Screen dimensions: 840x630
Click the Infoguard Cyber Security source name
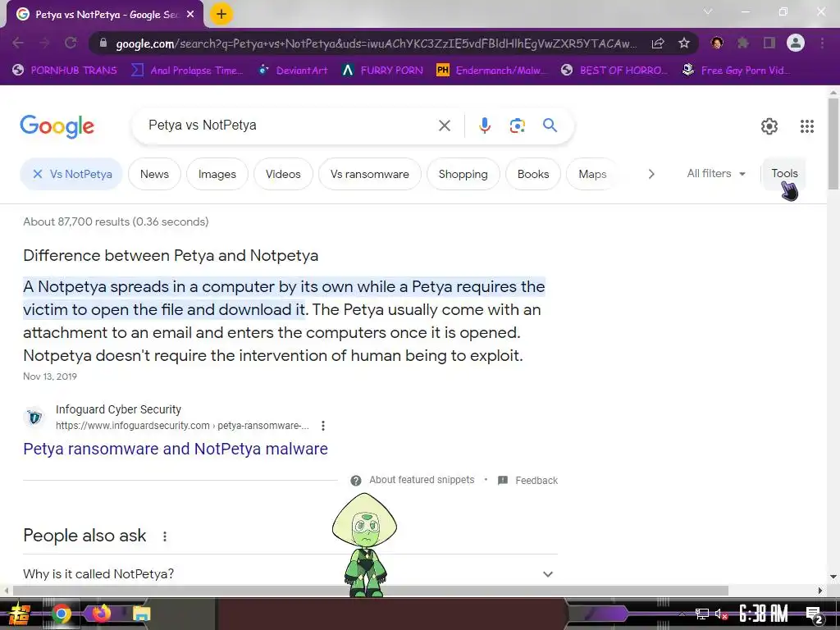click(118, 409)
